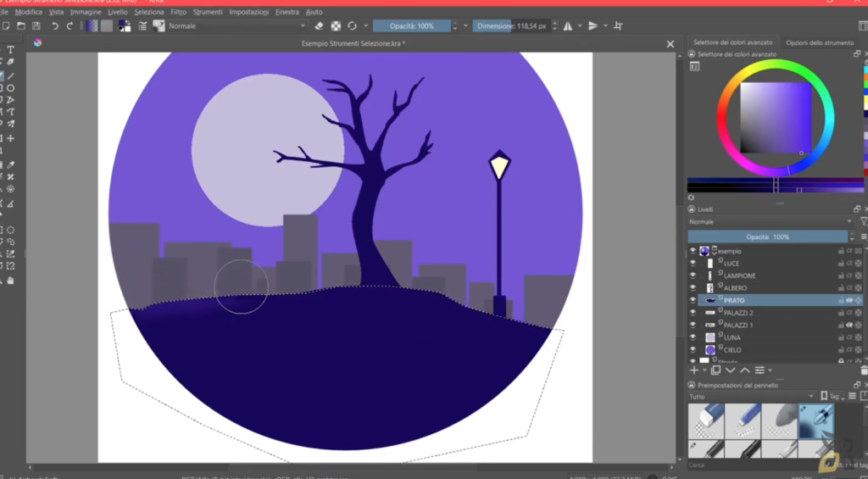Open the add layer type dropdown arrow
Image resolution: width=868 pixels, height=479 pixels.
point(704,370)
